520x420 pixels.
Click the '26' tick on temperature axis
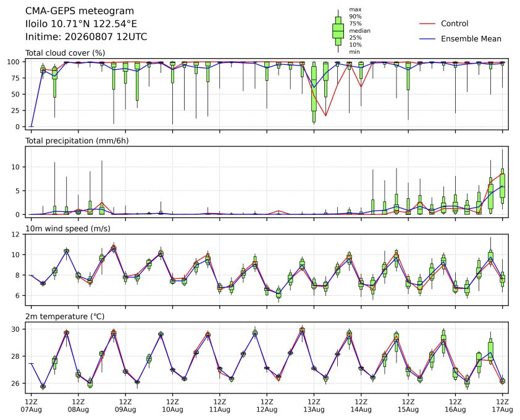pos(16,384)
